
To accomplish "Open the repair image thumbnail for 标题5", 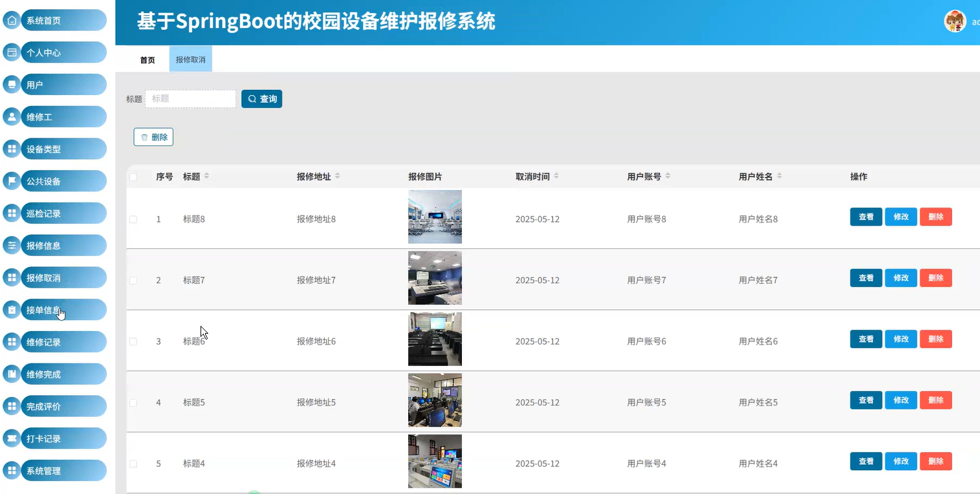I will pyautogui.click(x=435, y=400).
